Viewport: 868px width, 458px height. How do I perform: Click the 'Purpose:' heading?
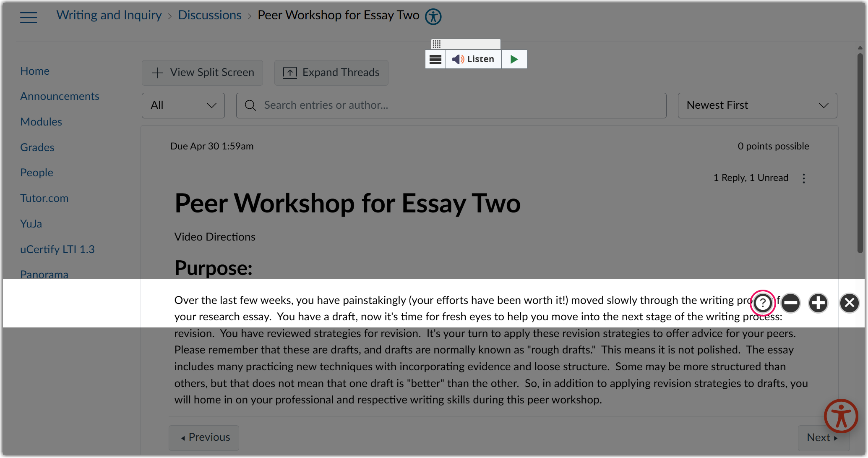pos(213,268)
